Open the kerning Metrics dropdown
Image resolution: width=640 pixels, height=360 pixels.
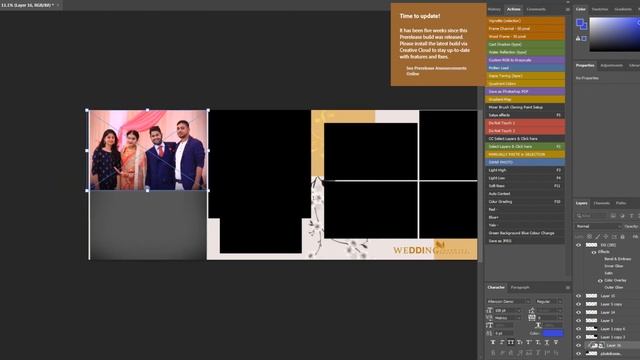(x=508, y=318)
